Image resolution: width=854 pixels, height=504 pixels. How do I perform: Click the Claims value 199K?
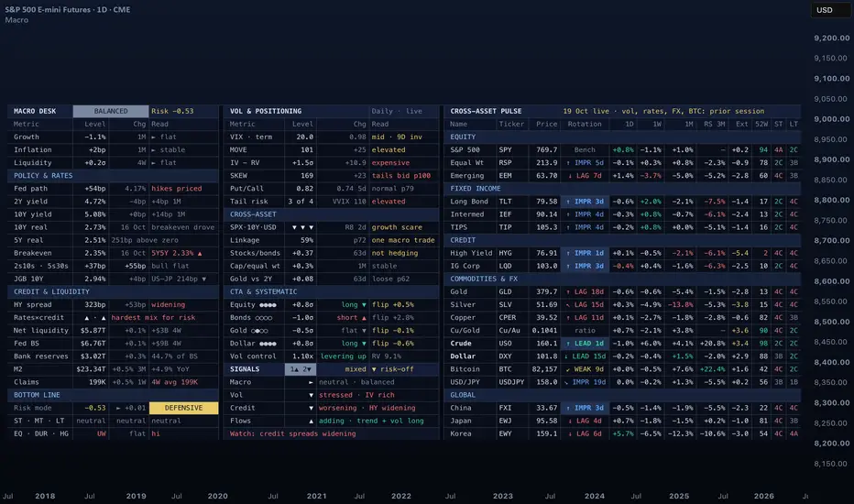(x=97, y=382)
